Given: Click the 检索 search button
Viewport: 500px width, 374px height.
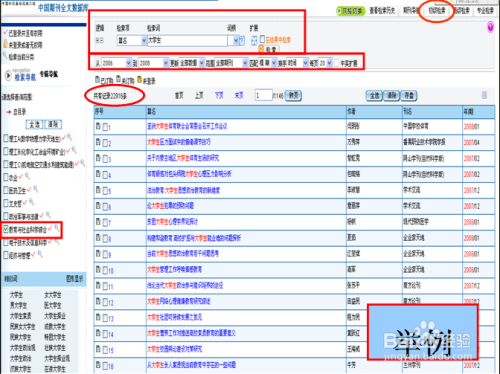Looking at the screenshot, I should coord(269,49).
